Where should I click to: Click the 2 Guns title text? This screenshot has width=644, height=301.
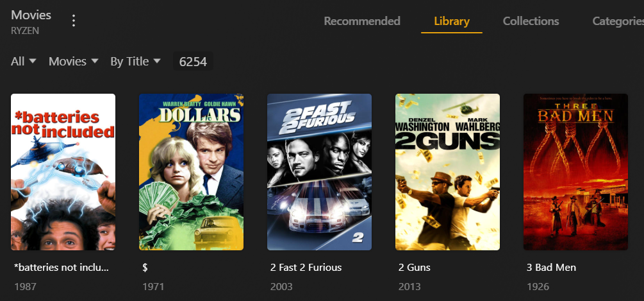click(415, 268)
